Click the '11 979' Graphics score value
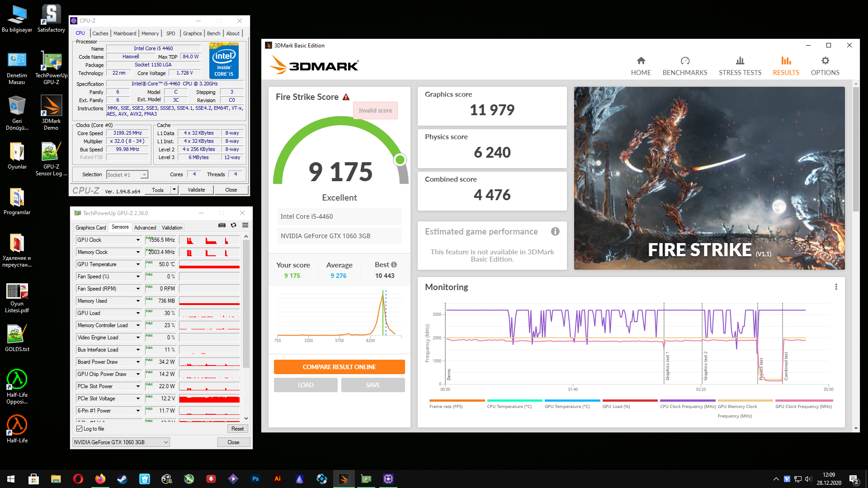 (x=492, y=110)
